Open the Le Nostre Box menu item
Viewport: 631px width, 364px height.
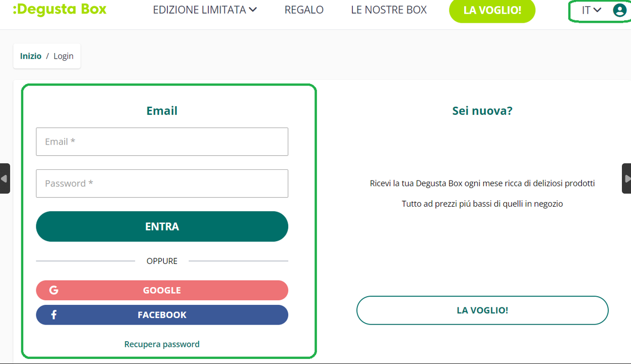pyautogui.click(x=389, y=10)
